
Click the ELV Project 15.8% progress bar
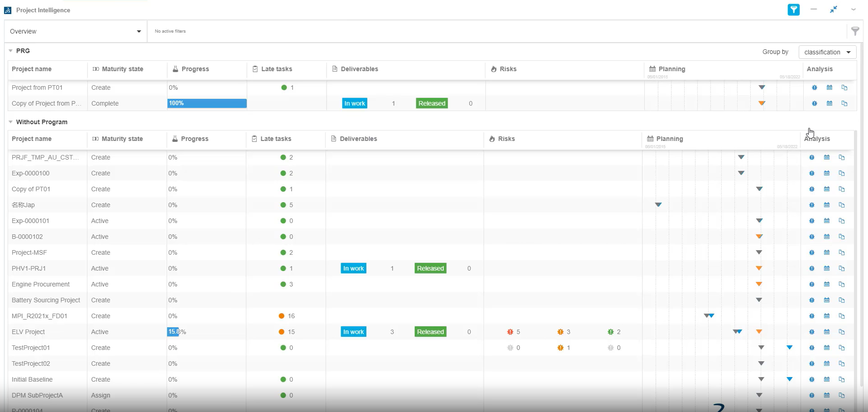click(x=173, y=332)
